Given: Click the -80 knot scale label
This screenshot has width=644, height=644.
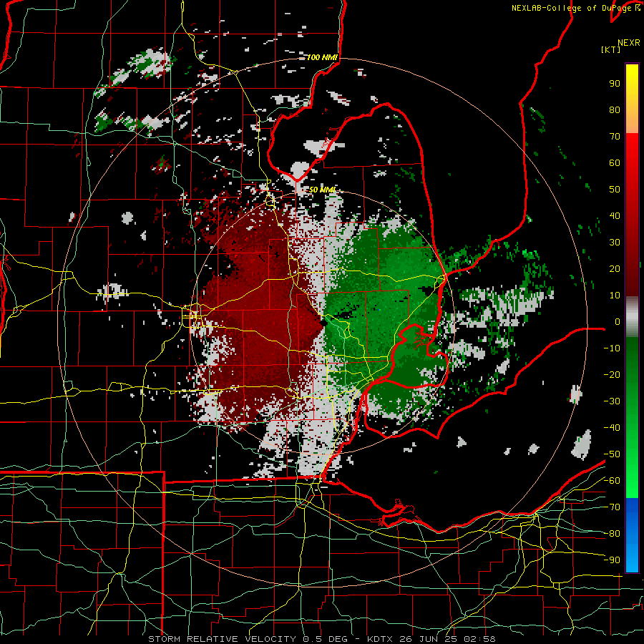Looking at the screenshot, I should (612, 534).
